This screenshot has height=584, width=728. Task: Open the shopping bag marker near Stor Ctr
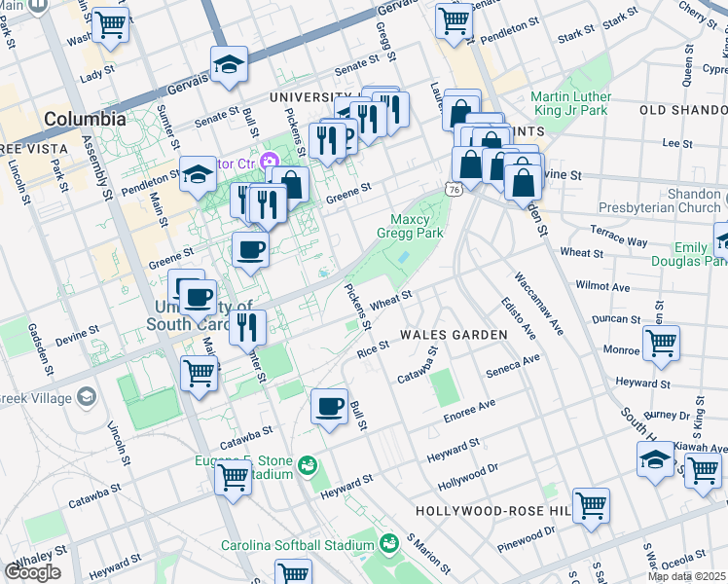(x=291, y=186)
